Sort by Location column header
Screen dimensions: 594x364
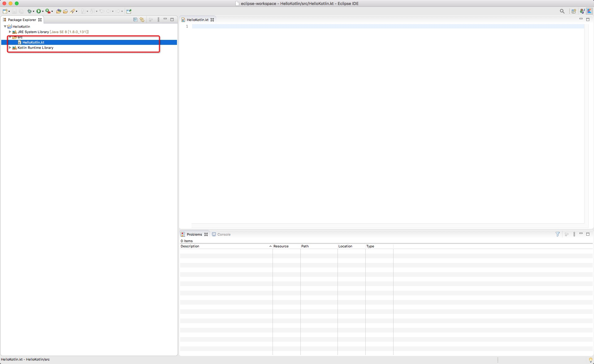coord(351,246)
